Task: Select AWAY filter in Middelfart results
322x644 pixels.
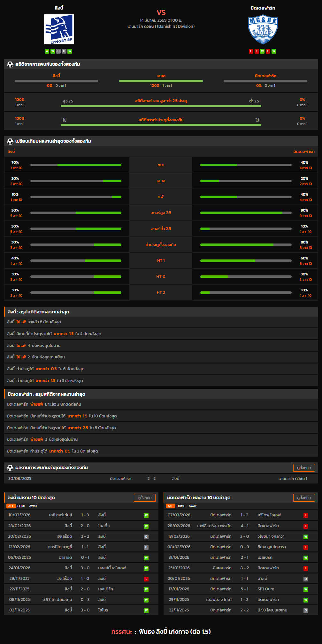Action: point(193,506)
